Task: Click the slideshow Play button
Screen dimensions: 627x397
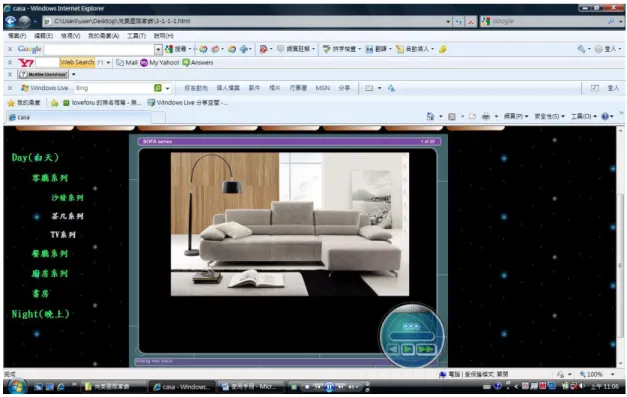Action: [x=407, y=349]
